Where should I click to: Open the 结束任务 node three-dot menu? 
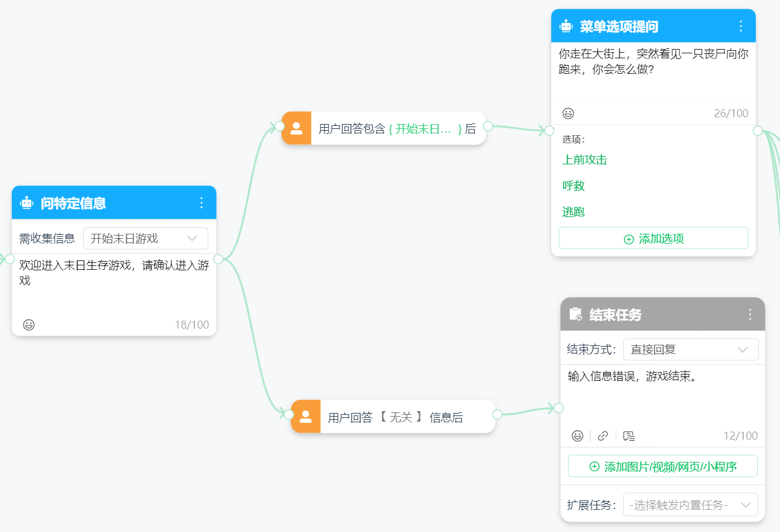750,314
